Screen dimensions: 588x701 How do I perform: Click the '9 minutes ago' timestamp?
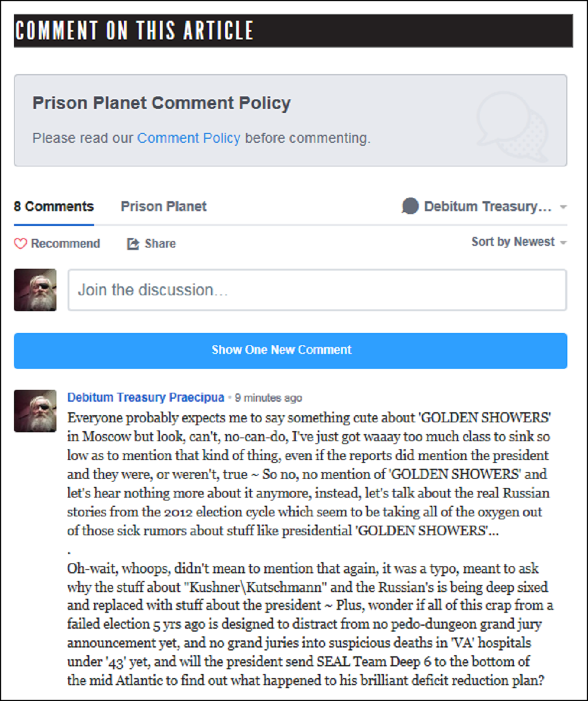[x=268, y=398]
